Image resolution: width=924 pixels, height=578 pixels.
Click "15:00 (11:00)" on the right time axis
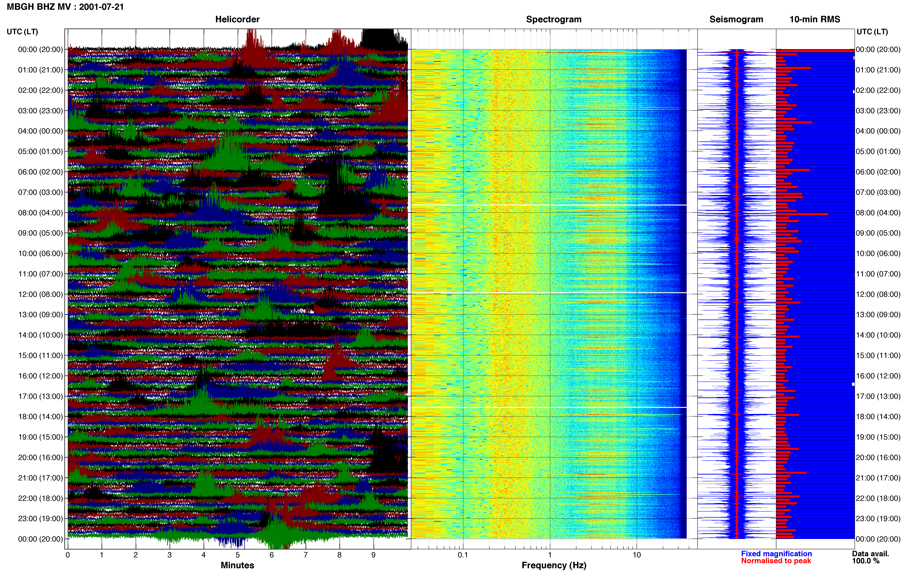click(x=878, y=356)
